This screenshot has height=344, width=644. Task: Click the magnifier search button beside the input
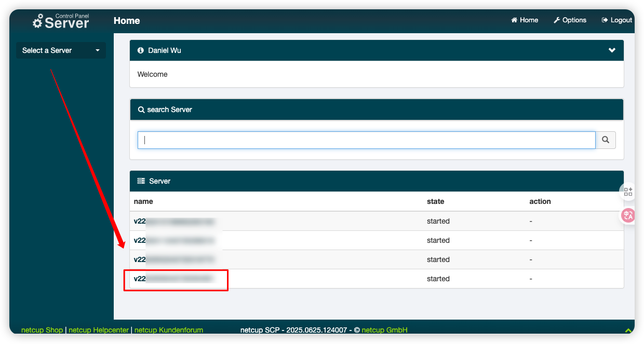point(606,140)
